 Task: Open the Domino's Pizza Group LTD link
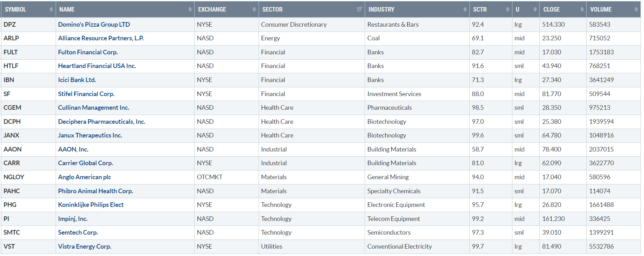94,25
